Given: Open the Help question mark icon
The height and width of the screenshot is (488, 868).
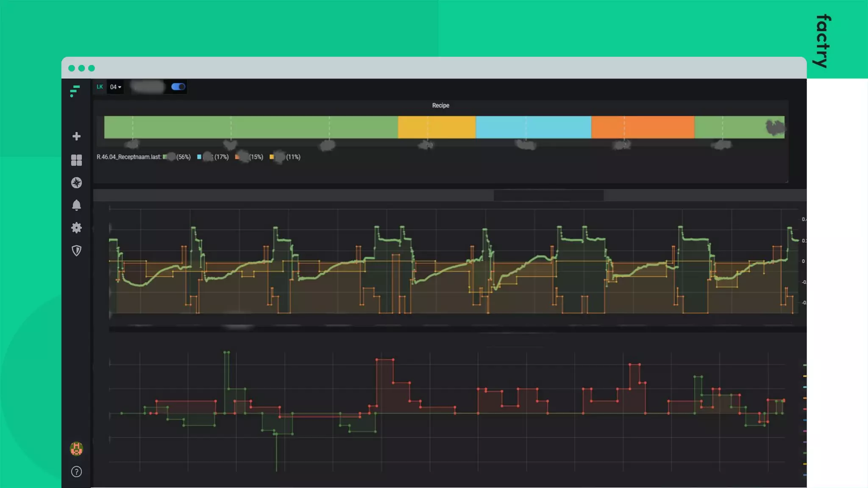Looking at the screenshot, I should tap(76, 472).
